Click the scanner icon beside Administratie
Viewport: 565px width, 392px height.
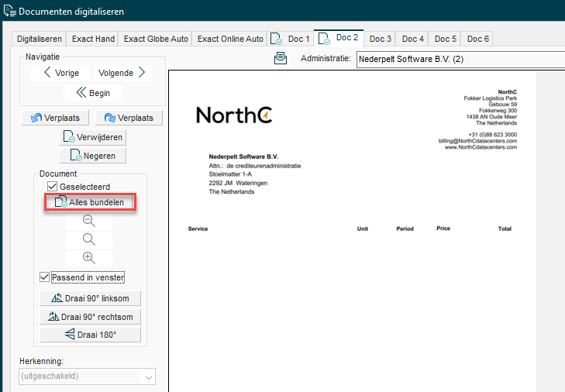pyautogui.click(x=281, y=58)
